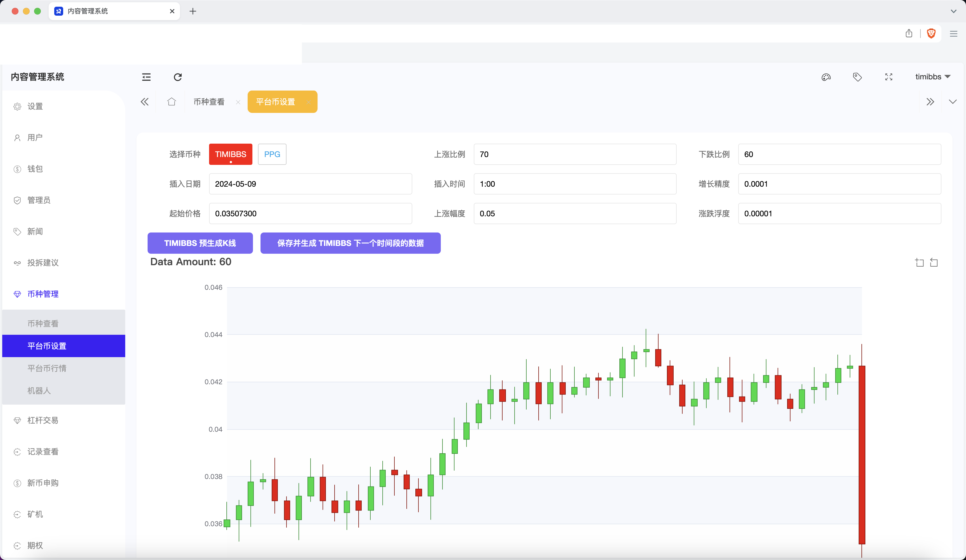The image size is (966, 560).
Task: Click the 设置 gear icon
Action: [x=17, y=106]
